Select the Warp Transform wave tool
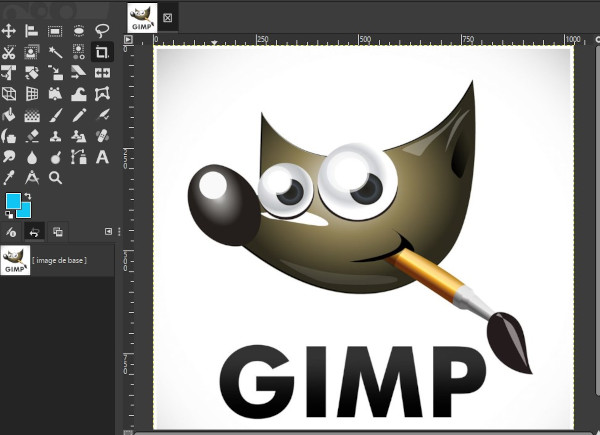600x435 pixels. tap(79, 94)
